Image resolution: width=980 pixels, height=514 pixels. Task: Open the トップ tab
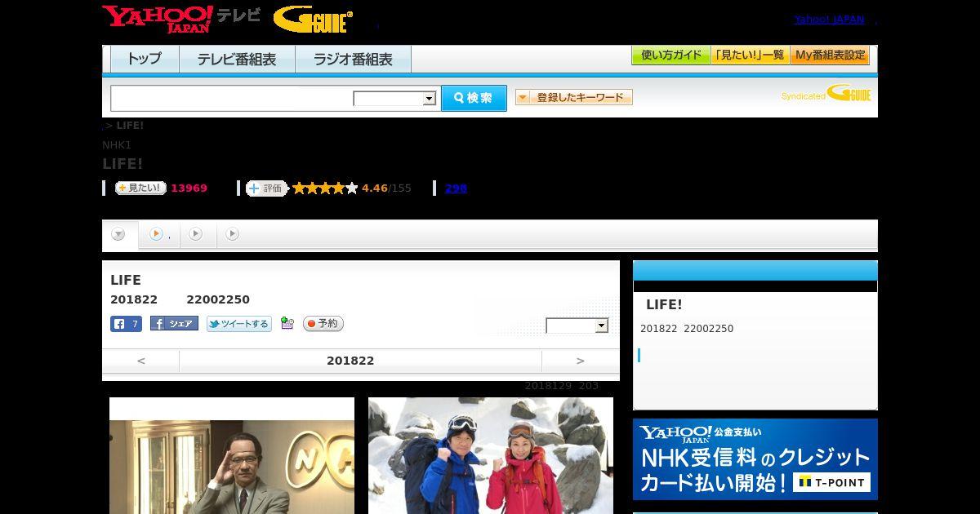point(145,60)
